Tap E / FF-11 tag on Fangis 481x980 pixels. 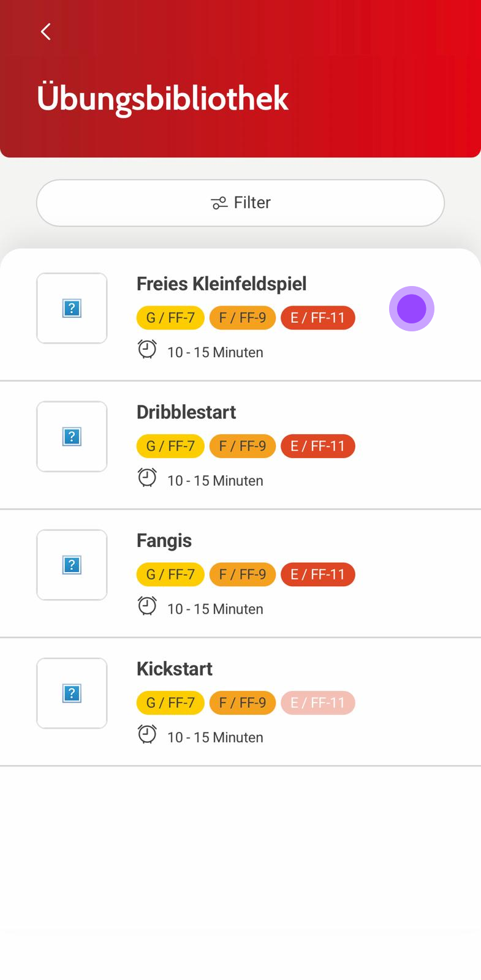[x=318, y=575]
